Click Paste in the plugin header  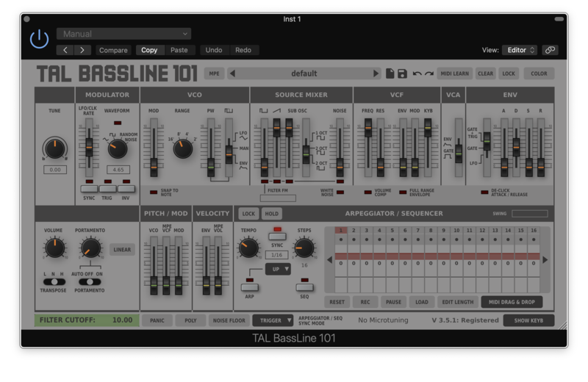tap(179, 50)
